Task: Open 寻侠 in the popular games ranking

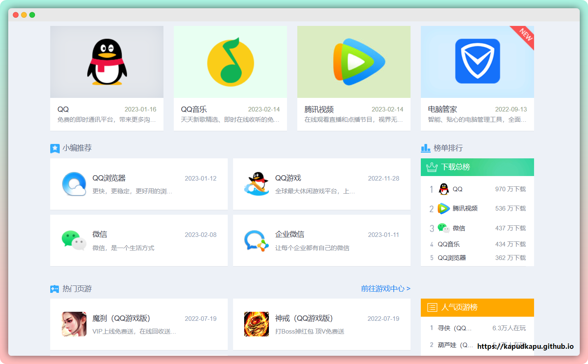Action: point(455,328)
